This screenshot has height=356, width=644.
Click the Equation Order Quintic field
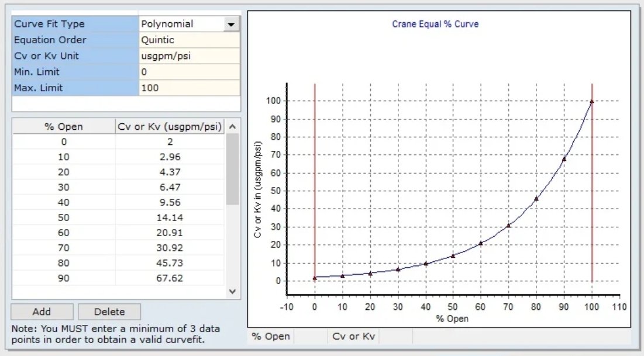pyautogui.click(x=189, y=40)
